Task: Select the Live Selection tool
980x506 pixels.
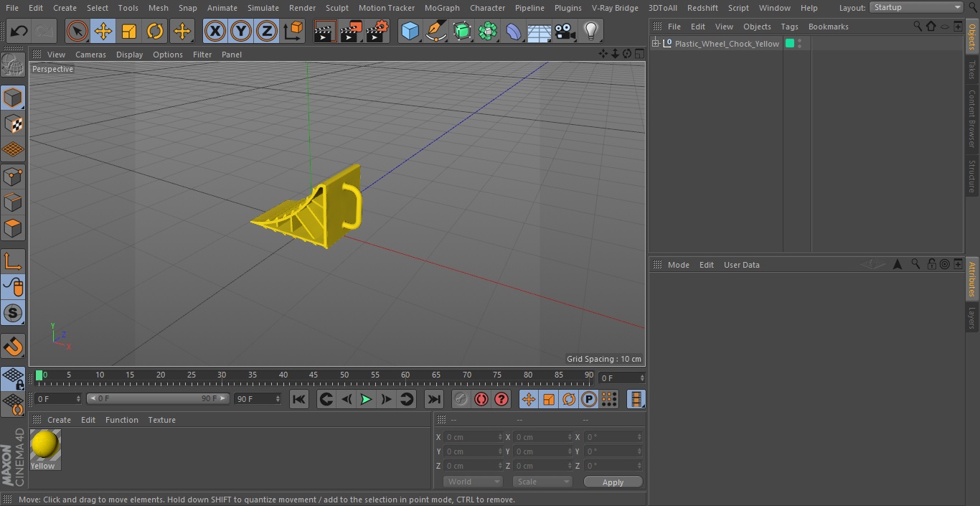Action: click(77, 31)
